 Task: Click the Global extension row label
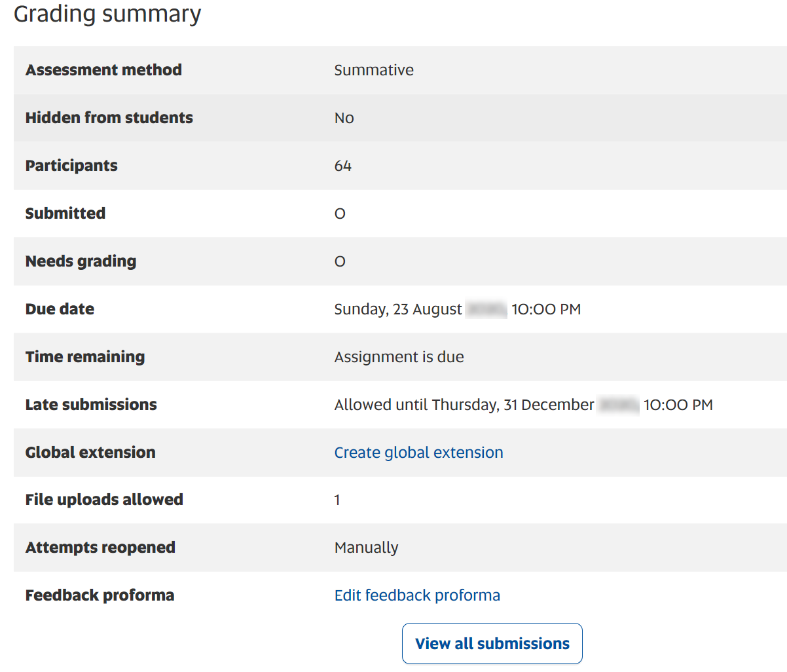point(90,452)
